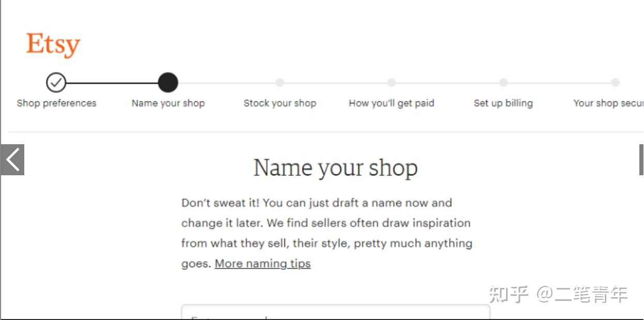Click the Zhihu watermark text
Image resolution: width=644 pixels, height=320 pixels.
point(558,295)
